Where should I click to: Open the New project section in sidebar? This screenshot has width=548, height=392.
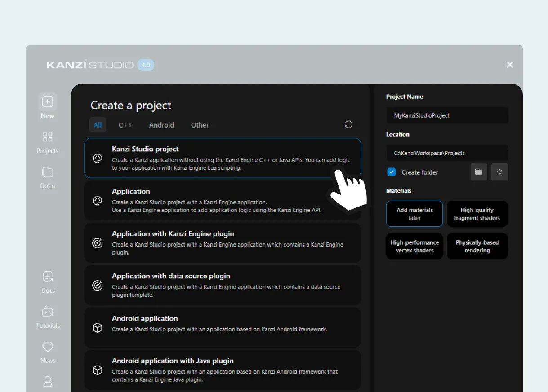[x=48, y=106]
